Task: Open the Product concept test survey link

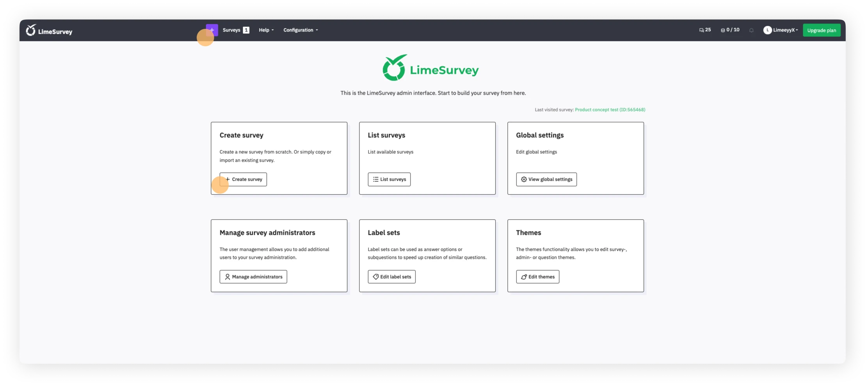Action: coord(610,110)
